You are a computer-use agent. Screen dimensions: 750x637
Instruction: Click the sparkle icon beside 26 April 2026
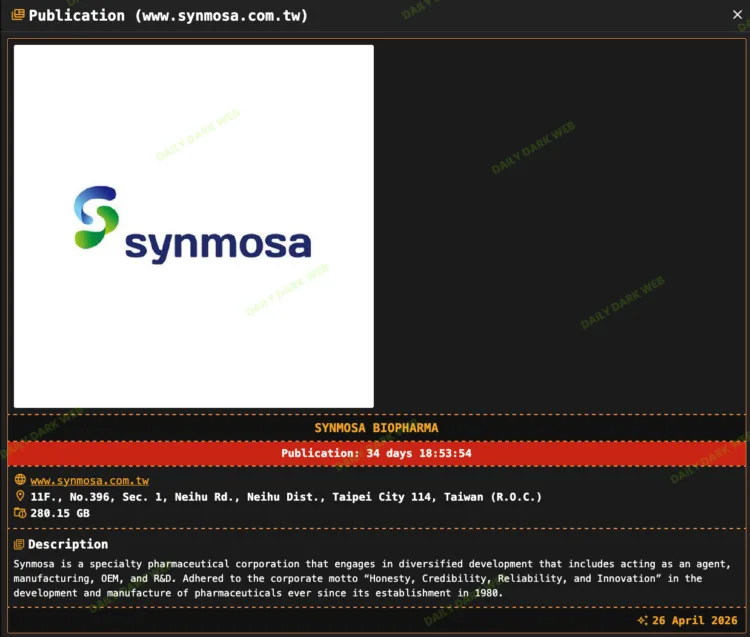point(643,620)
